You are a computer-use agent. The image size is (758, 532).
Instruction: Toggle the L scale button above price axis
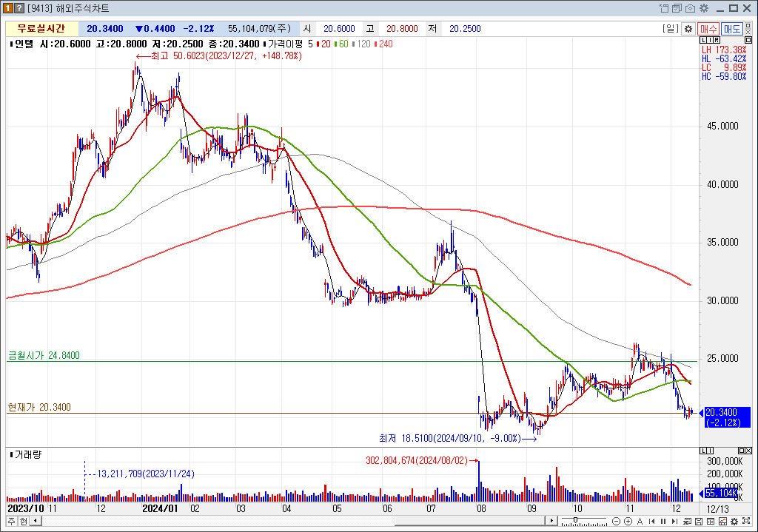(704, 40)
